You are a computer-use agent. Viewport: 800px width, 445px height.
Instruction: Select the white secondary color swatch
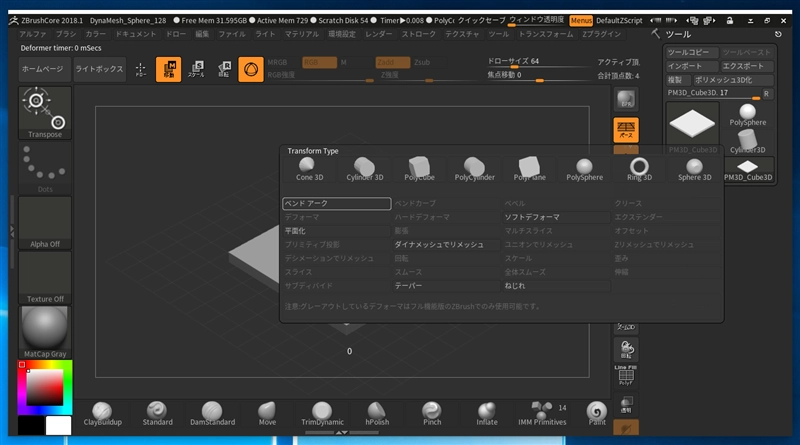(x=58, y=426)
